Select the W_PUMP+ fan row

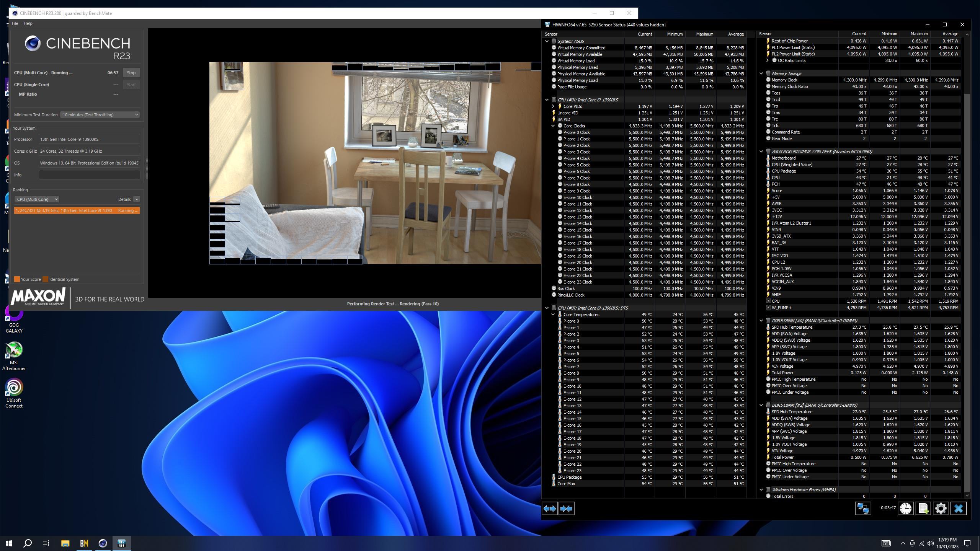pos(859,308)
